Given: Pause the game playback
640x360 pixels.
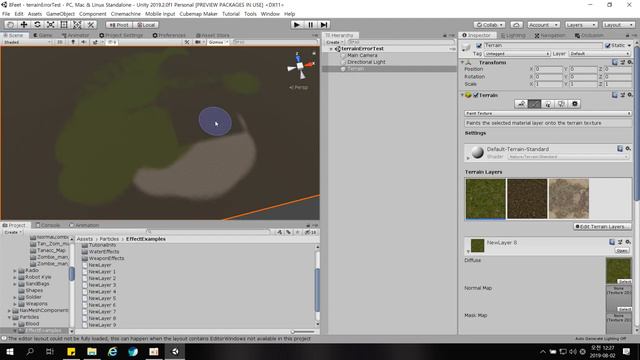Looking at the screenshot, I should click(310, 25).
